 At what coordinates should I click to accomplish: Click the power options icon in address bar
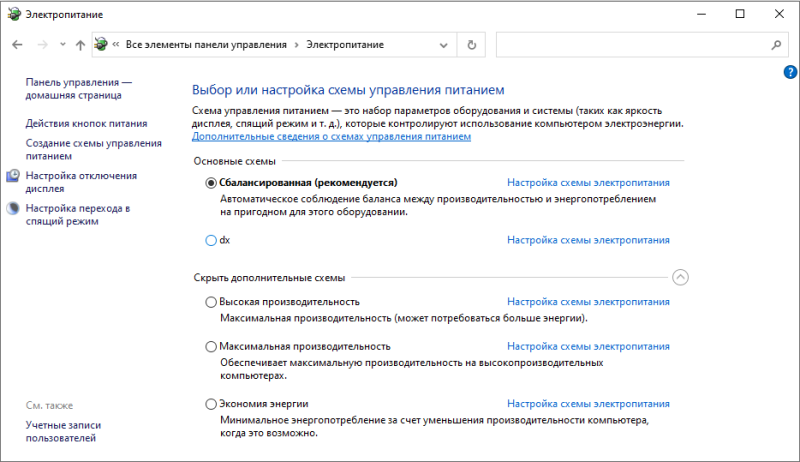(x=101, y=44)
